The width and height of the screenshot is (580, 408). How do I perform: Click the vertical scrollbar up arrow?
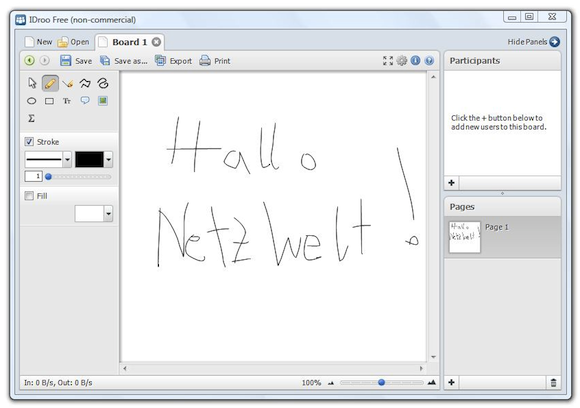click(x=433, y=77)
